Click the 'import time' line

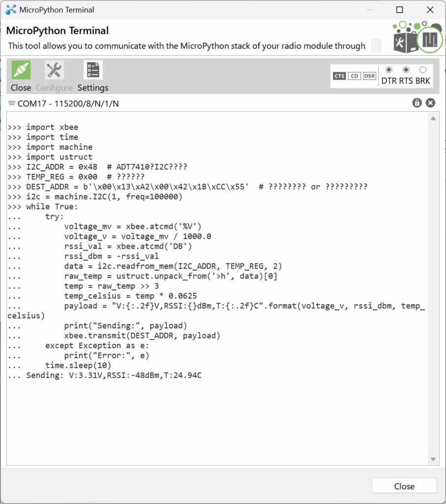(43, 137)
